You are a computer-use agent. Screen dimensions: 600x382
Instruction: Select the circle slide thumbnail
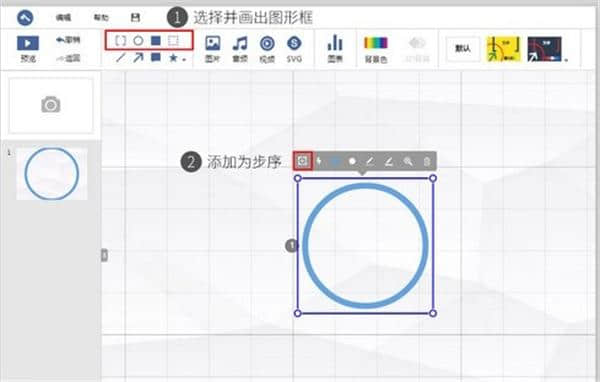click(52, 174)
